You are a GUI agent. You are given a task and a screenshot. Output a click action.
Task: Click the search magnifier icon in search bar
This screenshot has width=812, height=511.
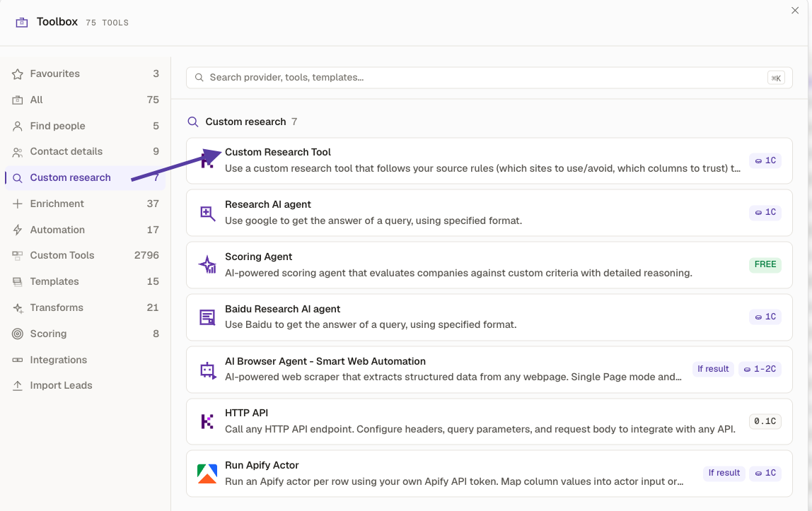click(x=199, y=78)
